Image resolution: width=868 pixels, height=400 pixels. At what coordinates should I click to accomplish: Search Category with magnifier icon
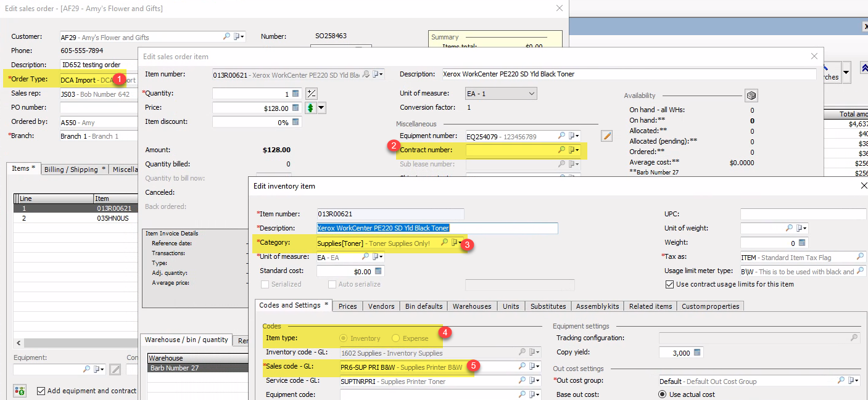coord(444,243)
